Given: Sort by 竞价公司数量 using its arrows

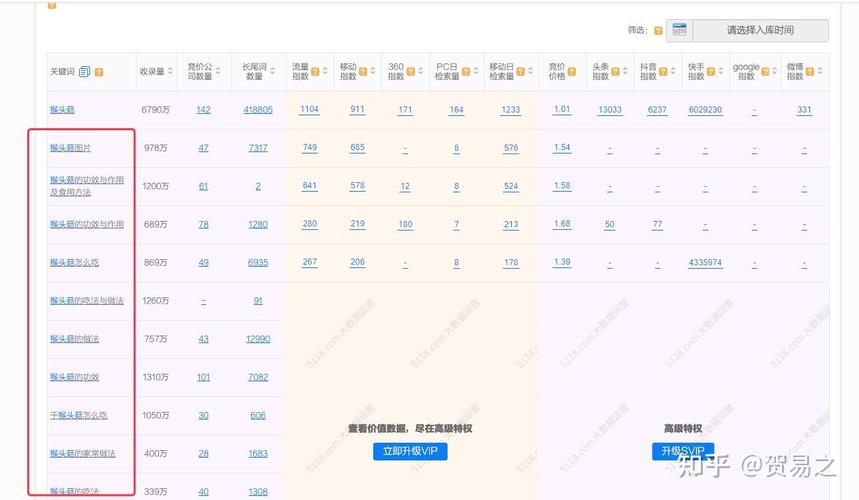Looking at the screenshot, I should tap(218, 71).
